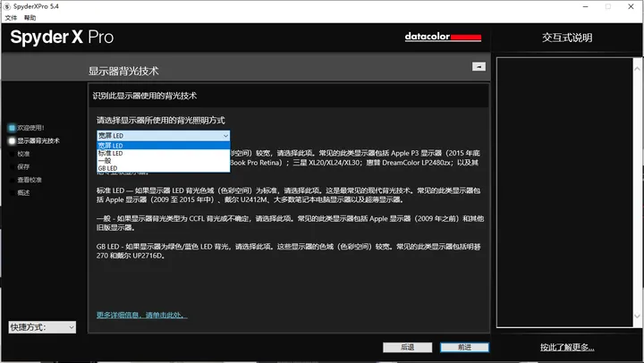Click the 交互式说明 heading
Screen dimensions: 644x363
pyautogui.click(x=567, y=38)
